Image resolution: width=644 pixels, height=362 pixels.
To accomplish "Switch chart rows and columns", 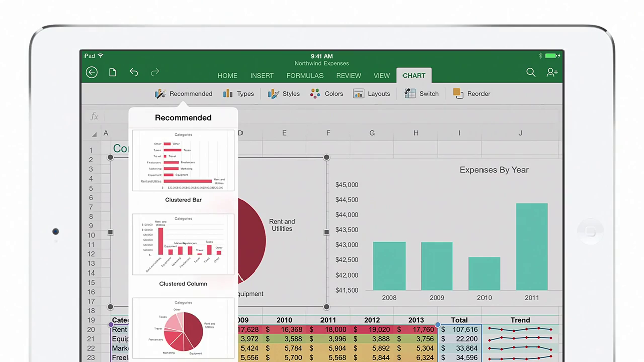I will [x=422, y=94].
